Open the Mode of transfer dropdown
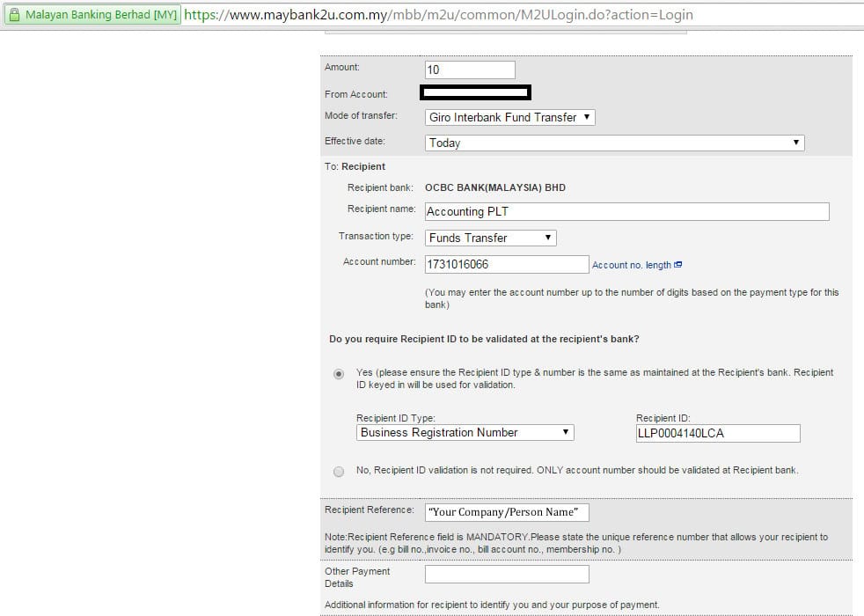864x616 pixels. tap(509, 117)
